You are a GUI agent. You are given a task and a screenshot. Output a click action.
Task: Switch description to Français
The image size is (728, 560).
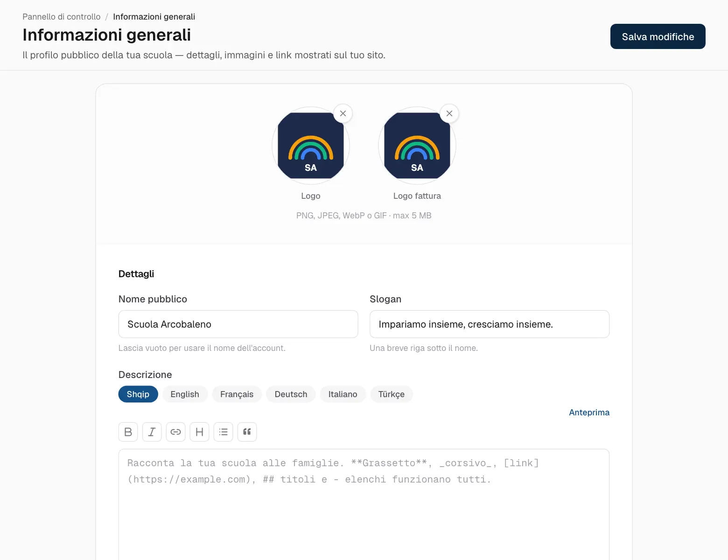237,394
